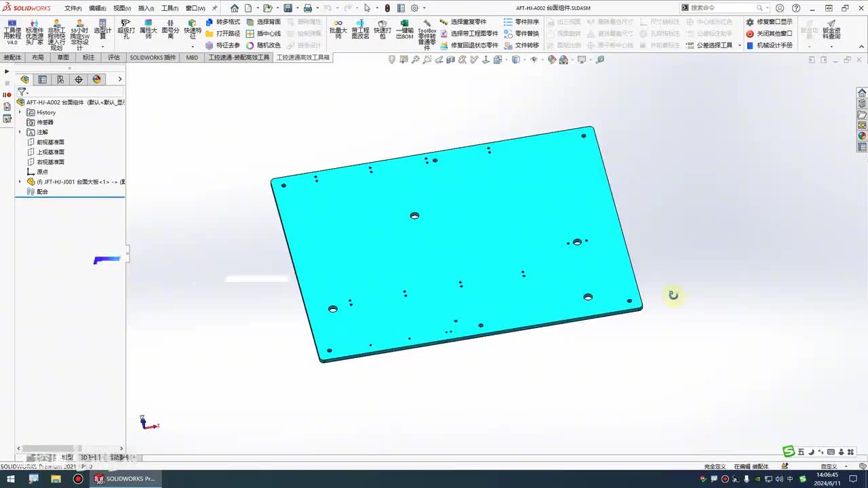Click the 钣金资料查询 button

coord(831,30)
